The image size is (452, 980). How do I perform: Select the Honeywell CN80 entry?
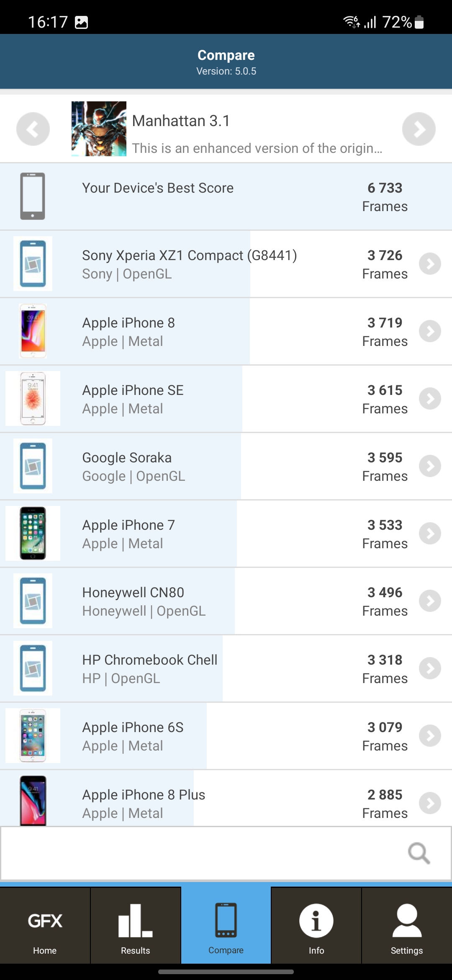click(x=133, y=601)
